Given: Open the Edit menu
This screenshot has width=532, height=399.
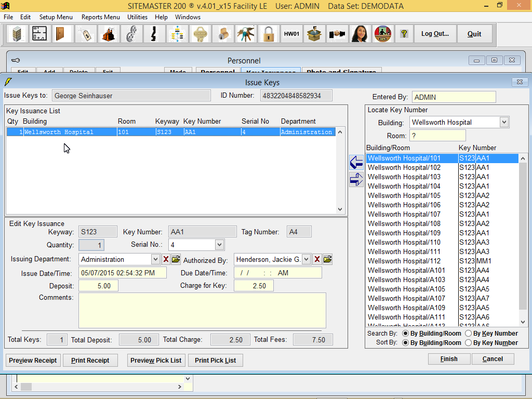Looking at the screenshot, I should (25, 17).
